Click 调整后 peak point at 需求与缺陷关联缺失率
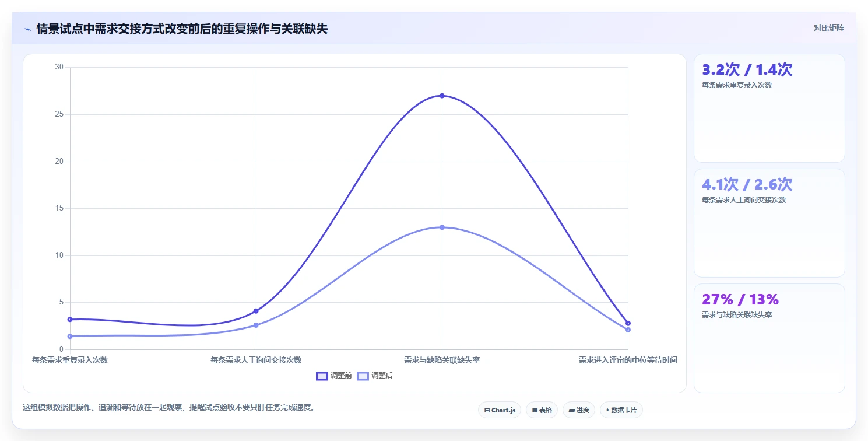The width and height of the screenshot is (868, 441). [x=442, y=227]
